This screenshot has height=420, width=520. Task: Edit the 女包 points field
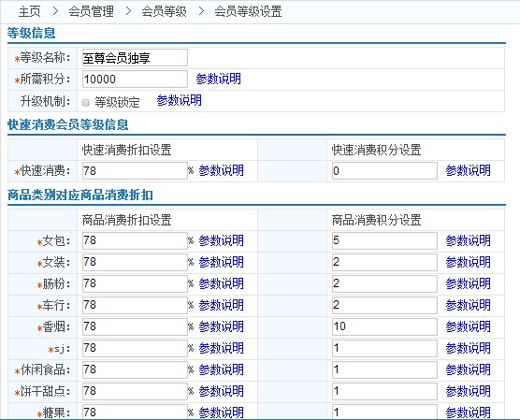click(384, 240)
